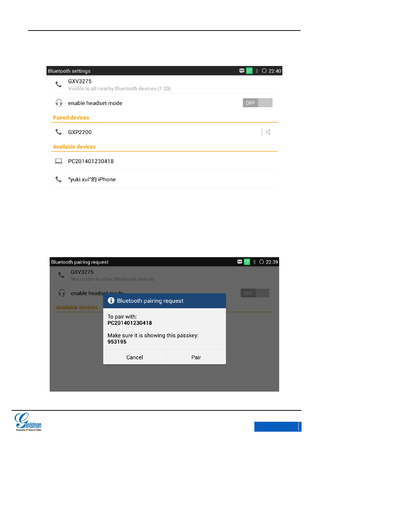Click dimmed headset icon behind dialog
Screen dimensions: 420x531
(x=62, y=293)
